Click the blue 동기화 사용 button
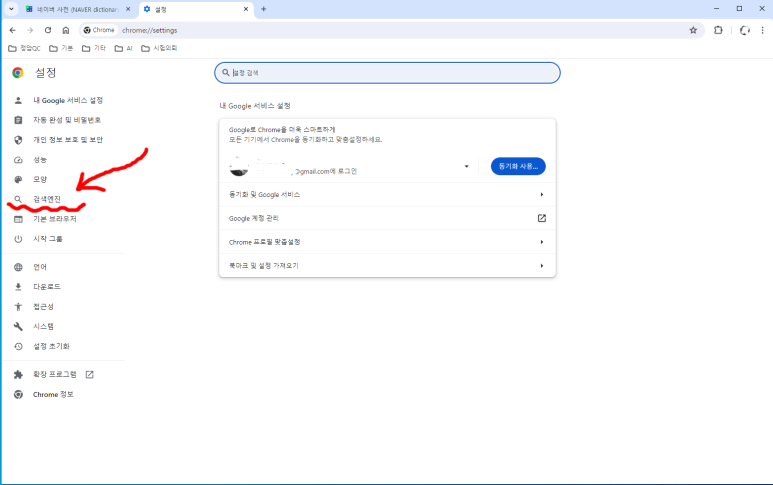Viewport: 773px width, 485px height. coord(518,166)
